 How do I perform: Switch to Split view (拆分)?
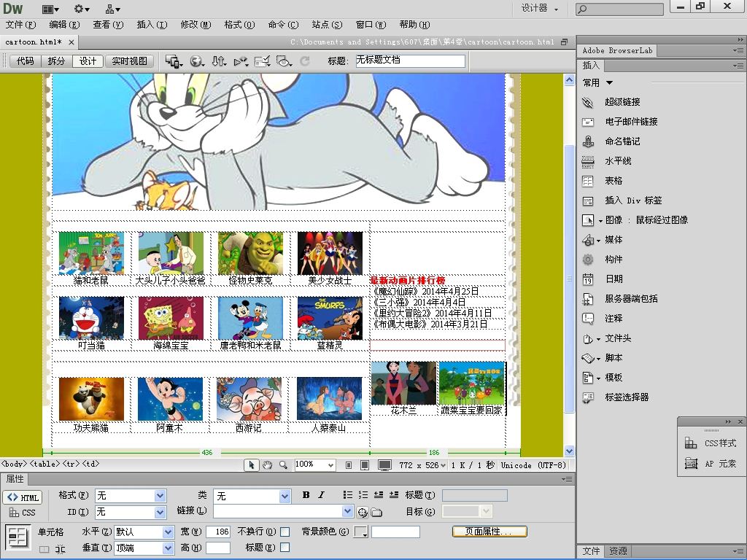(56, 61)
